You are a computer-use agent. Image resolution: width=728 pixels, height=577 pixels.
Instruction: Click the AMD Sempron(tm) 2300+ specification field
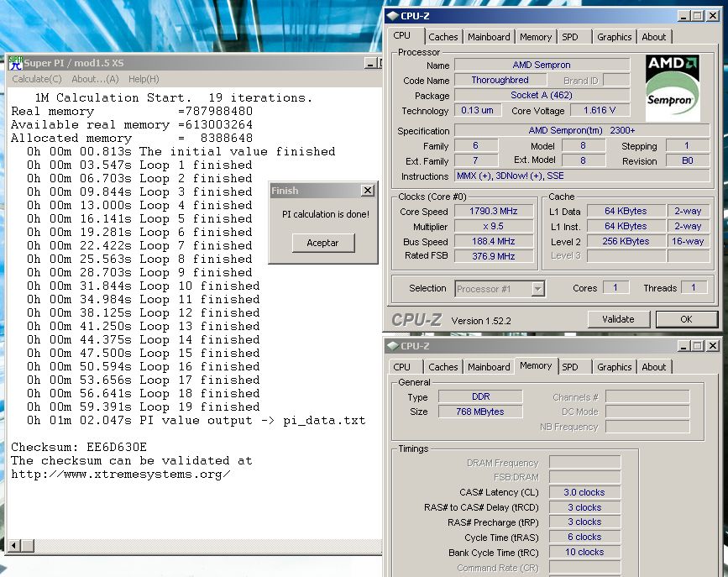[x=582, y=130]
